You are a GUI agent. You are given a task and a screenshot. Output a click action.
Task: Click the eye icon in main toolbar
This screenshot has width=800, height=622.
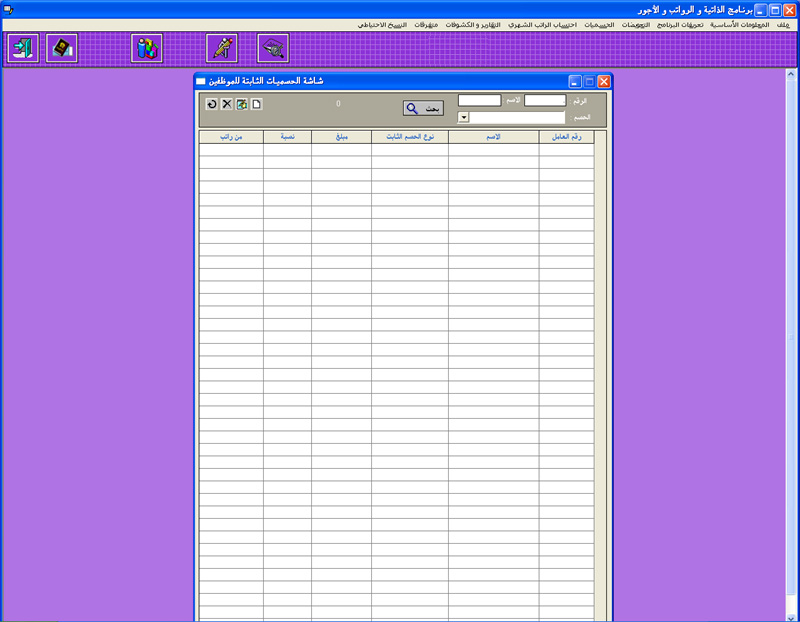[273, 48]
